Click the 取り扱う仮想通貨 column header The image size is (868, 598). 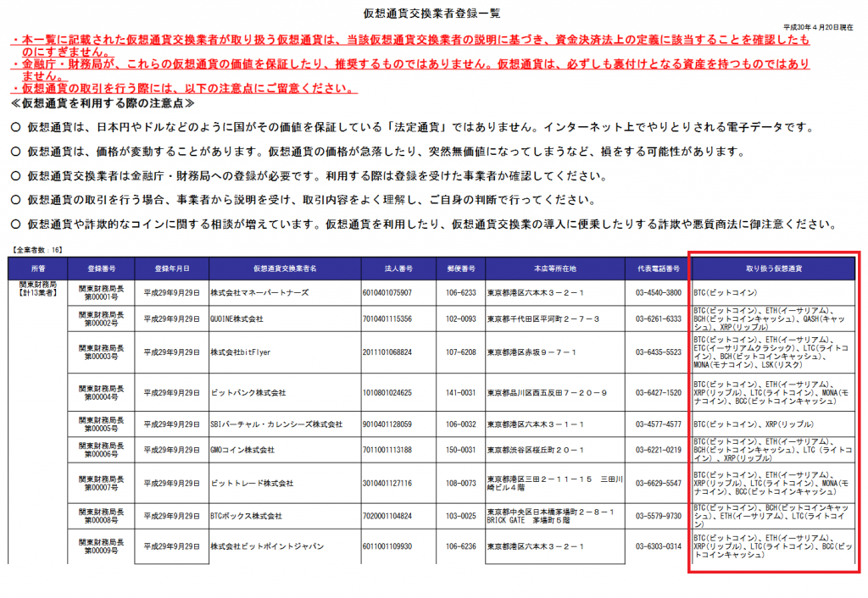(774, 269)
